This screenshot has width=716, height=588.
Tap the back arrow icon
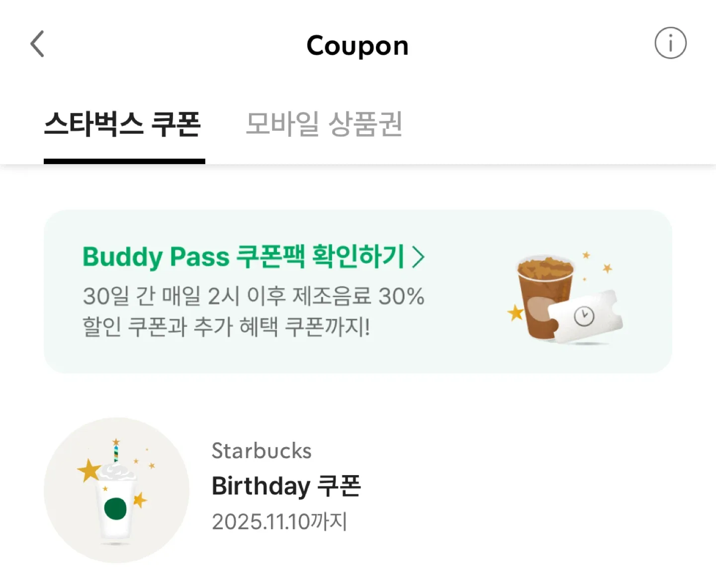pyautogui.click(x=37, y=44)
